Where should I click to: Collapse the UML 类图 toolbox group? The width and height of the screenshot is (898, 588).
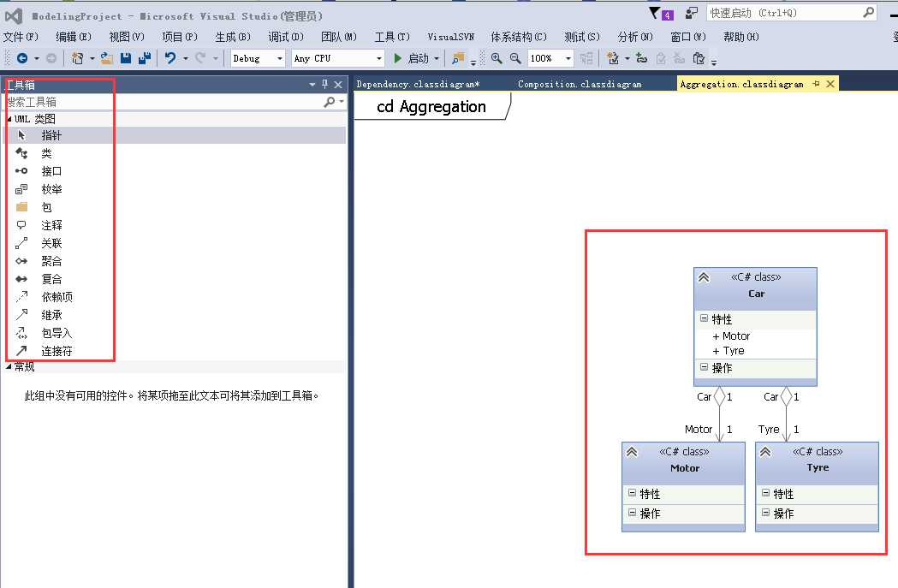[x=9, y=119]
